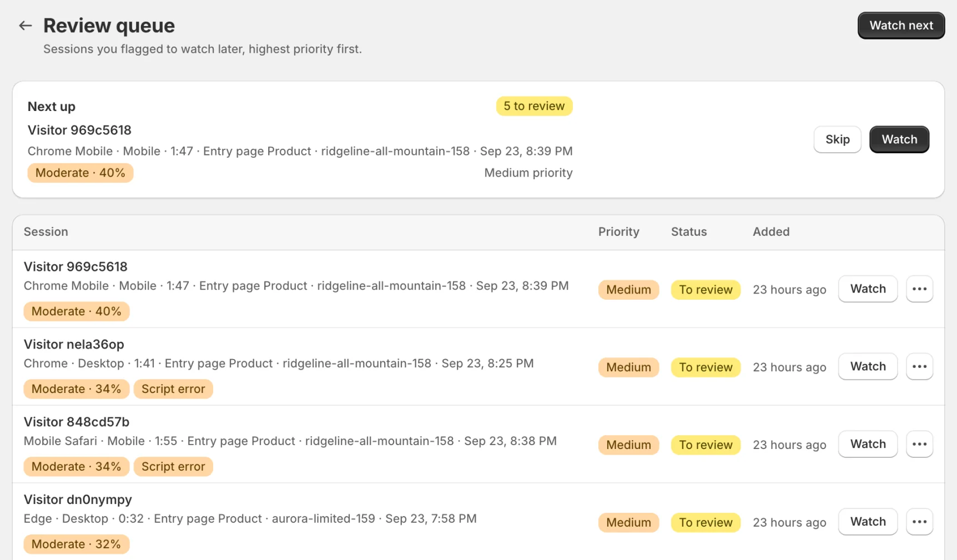Click Medium priority badge for dn0nympy
The height and width of the screenshot is (560, 957).
(628, 523)
